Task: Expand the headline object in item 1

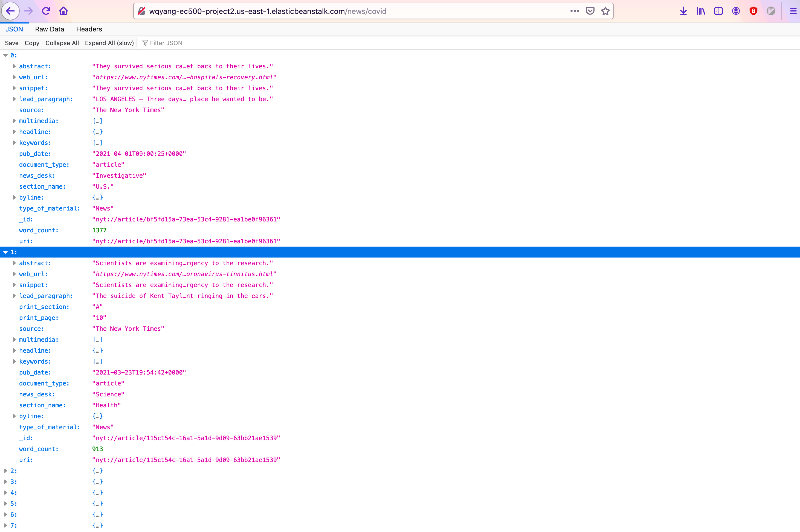Action: click(15, 350)
